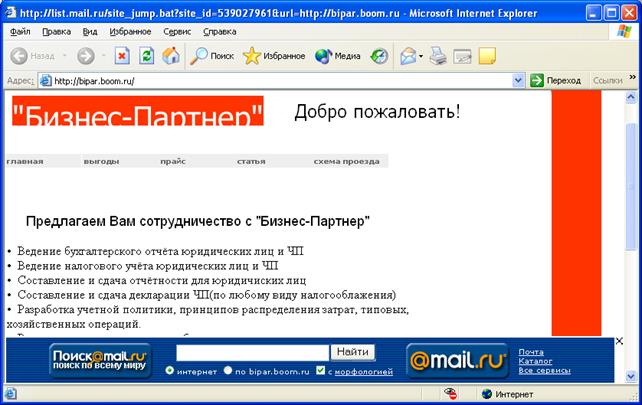642x405 pixels.
Task: Click the scrollbar up arrow
Action: click(x=631, y=97)
